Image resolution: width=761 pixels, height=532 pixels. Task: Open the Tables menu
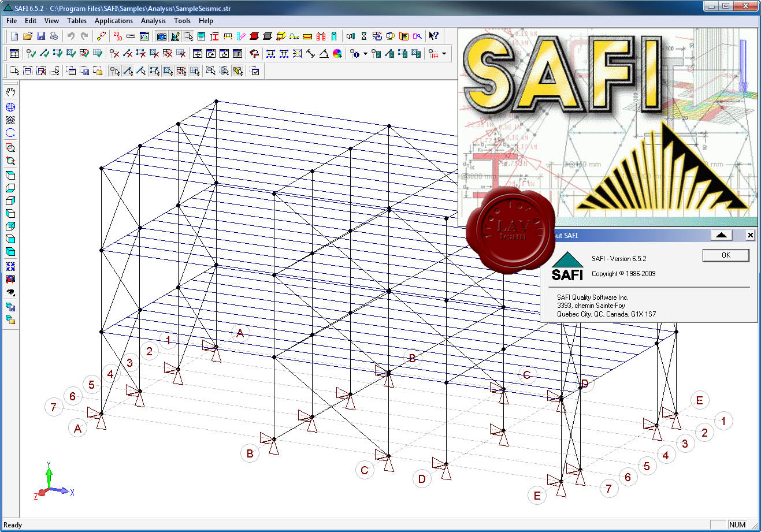[77, 20]
